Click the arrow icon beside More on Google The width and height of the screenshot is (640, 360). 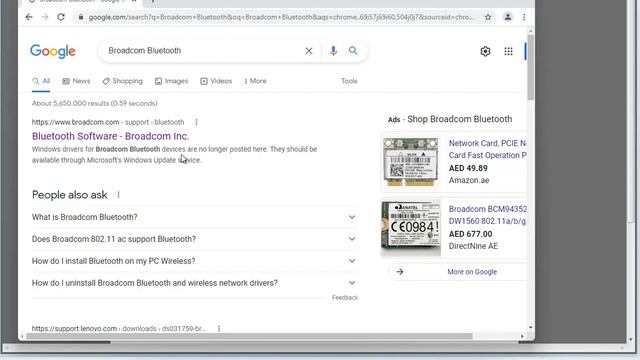[400, 272]
